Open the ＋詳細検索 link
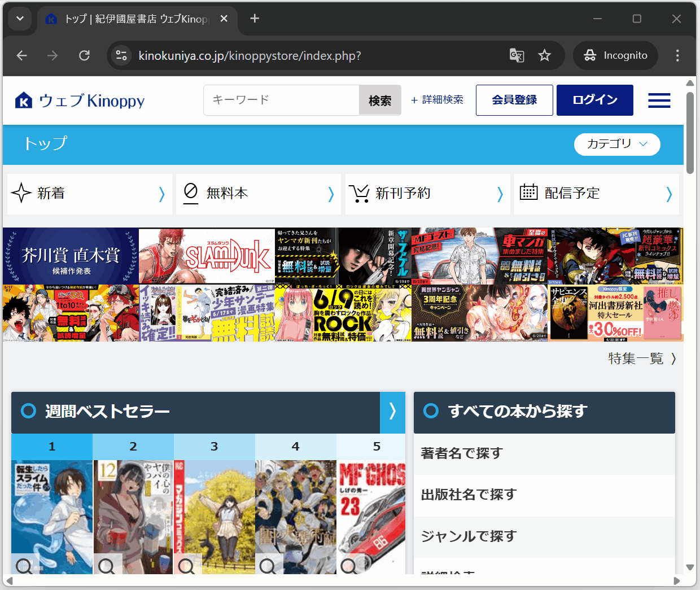The image size is (700, 590). click(438, 100)
